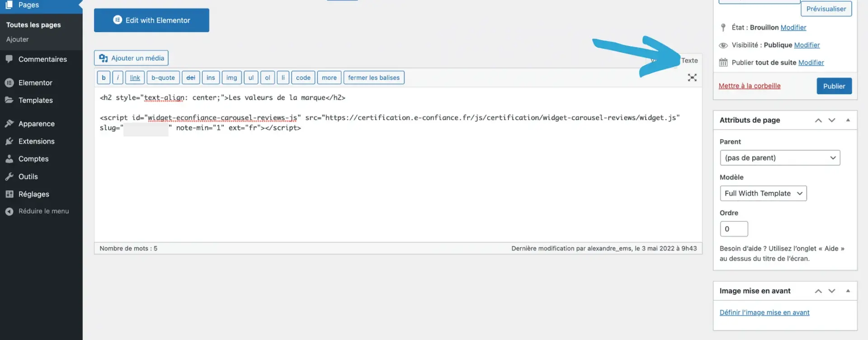
Task: Move Attributs de page panel up
Action: coord(818,120)
